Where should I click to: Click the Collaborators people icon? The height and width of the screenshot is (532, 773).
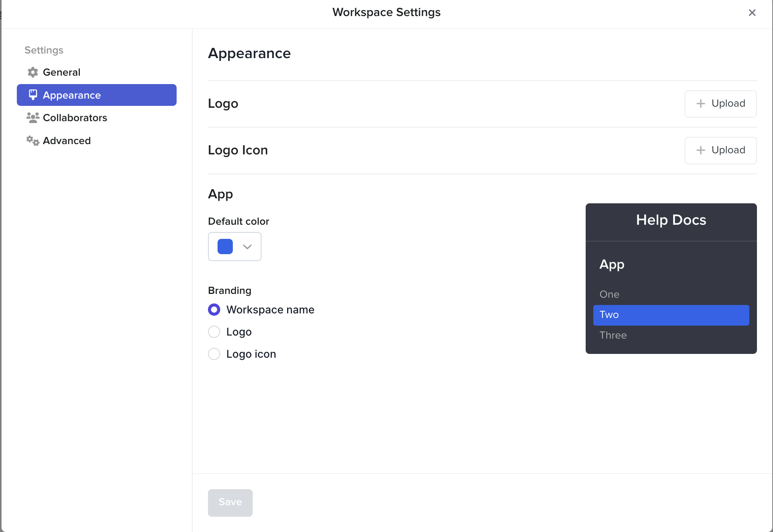(33, 118)
